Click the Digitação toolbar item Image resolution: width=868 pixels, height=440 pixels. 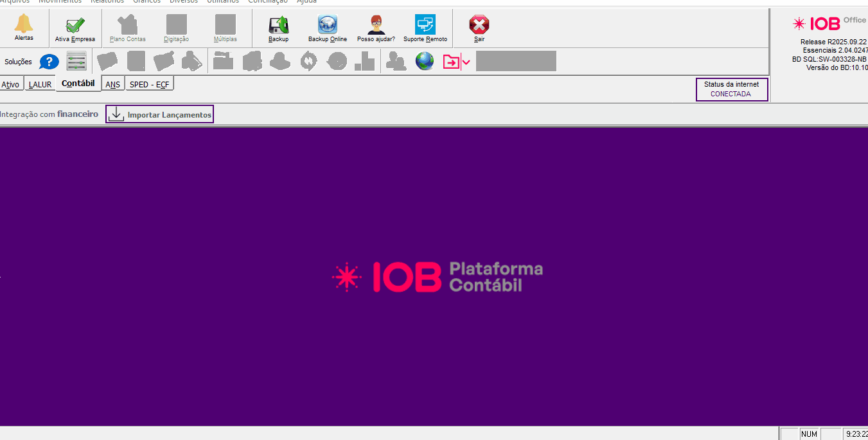(176, 28)
